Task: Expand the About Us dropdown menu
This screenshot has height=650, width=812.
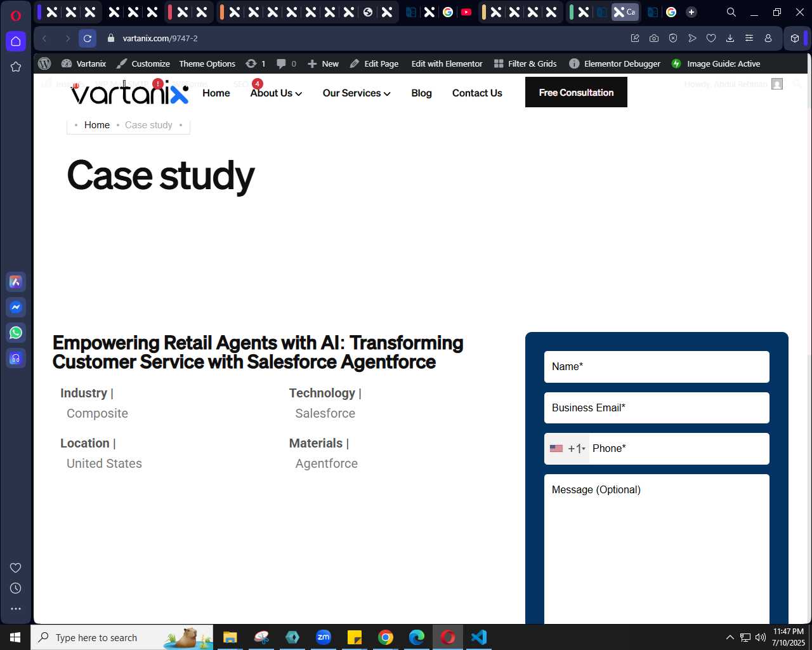Action: [x=276, y=93]
